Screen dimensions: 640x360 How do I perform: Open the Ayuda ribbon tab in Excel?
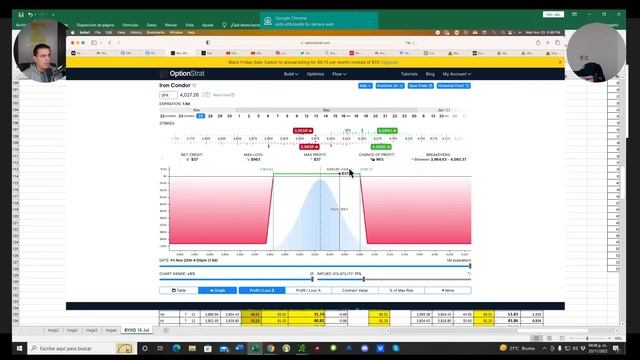pos(207,25)
